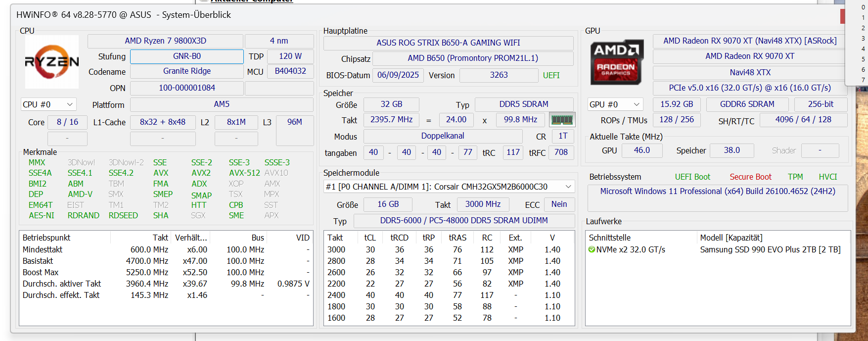The image size is (868, 341).
Task: Click the module clock 3000 MHz
Action: [x=483, y=204]
